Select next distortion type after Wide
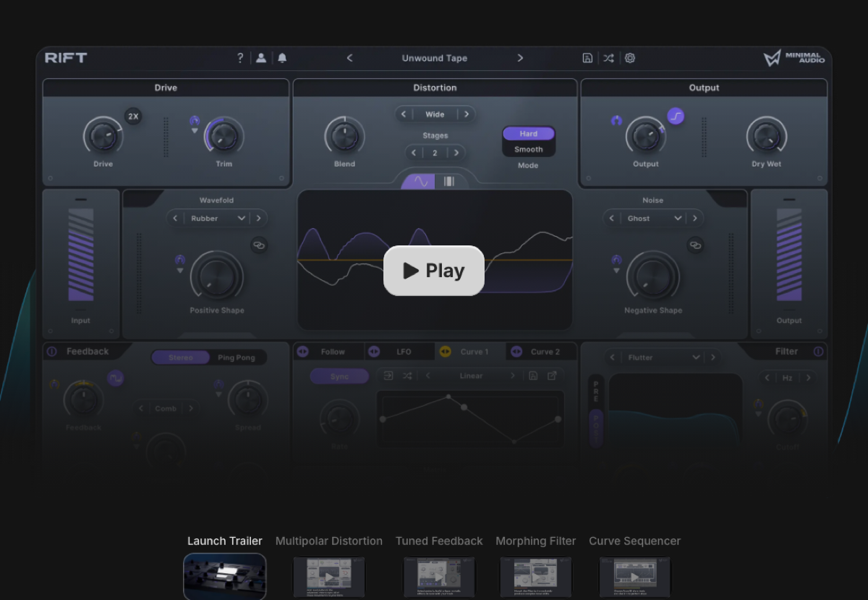This screenshot has width=868, height=600. coord(467,114)
